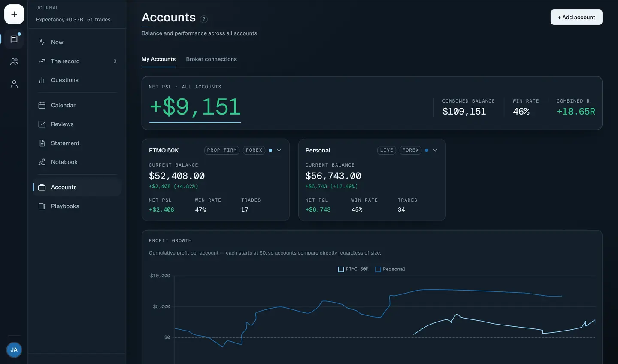Click the book icon beside Playbooks
Image resolution: width=618 pixels, height=364 pixels.
click(x=42, y=206)
